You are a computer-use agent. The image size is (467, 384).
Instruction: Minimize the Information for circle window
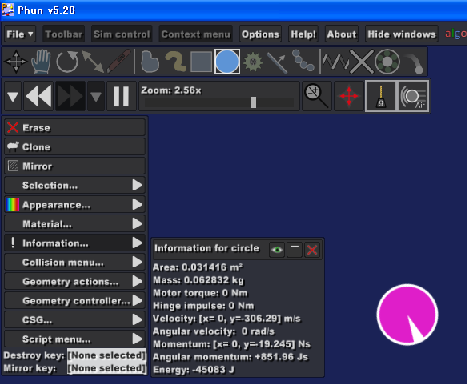[x=295, y=250]
